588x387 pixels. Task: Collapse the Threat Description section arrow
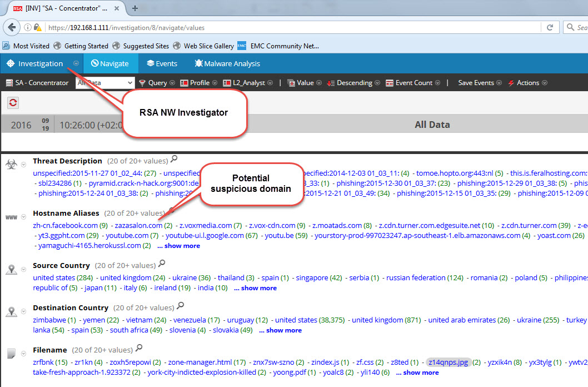pyautogui.click(x=24, y=165)
